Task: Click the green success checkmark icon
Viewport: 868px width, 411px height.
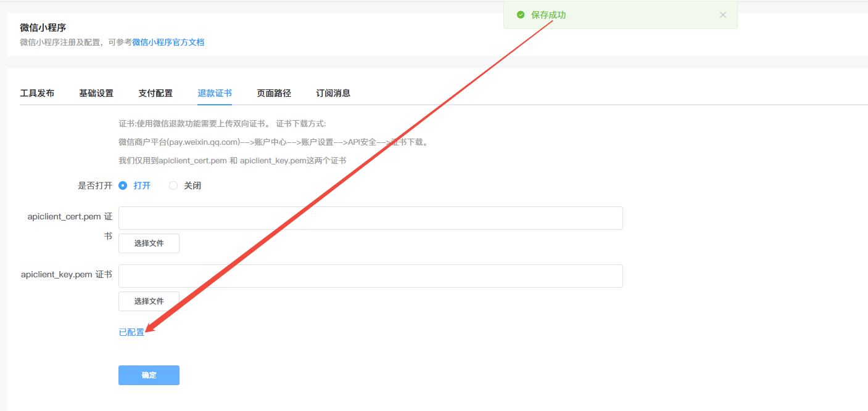Action: point(521,15)
